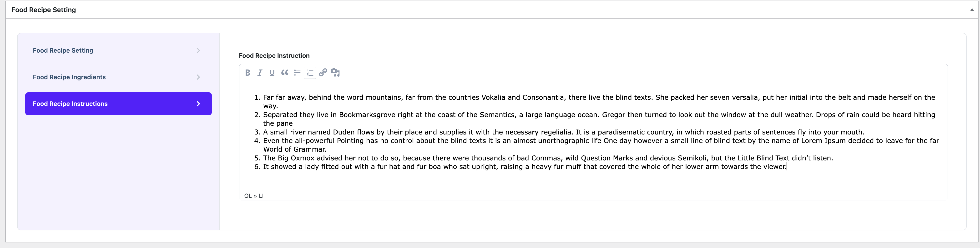Switch to Food Recipe Ingredients tab
The width and height of the screenshot is (980, 248).
click(x=69, y=77)
